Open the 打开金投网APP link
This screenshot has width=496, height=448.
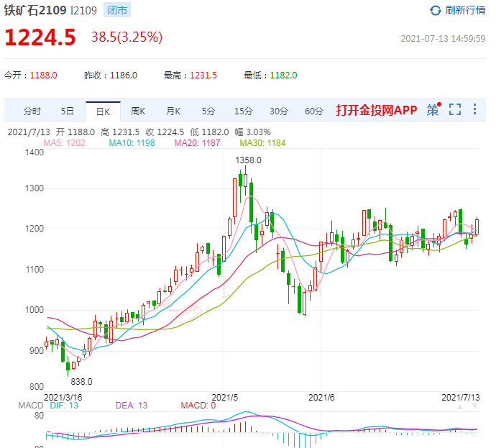[x=376, y=110]
